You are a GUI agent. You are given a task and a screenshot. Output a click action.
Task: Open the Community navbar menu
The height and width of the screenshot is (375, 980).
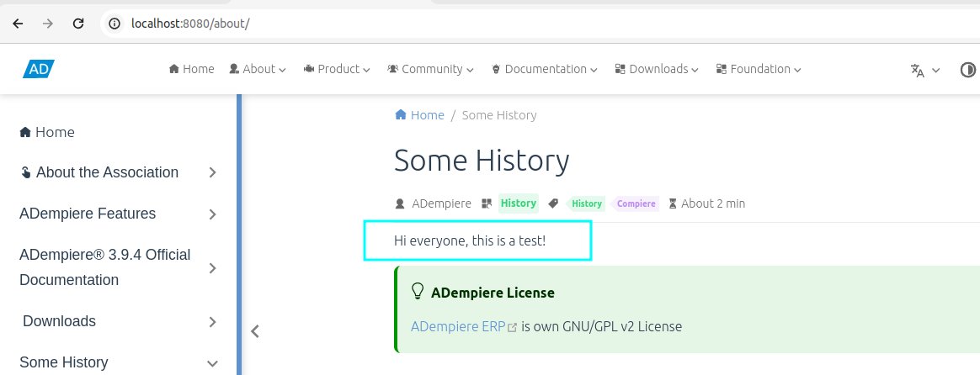tap(430, 69)
